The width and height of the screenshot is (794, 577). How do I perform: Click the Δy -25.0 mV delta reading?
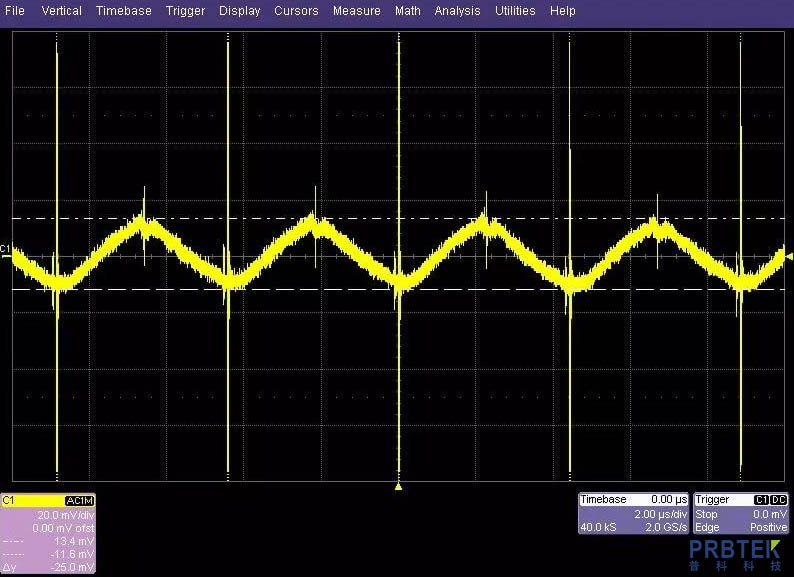pyautogui.click(x=48, y=567)
